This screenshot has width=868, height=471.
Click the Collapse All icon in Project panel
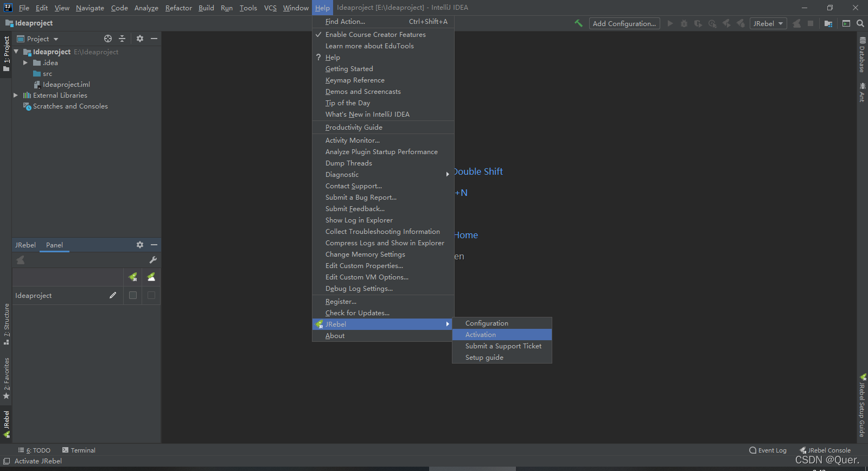122,39
